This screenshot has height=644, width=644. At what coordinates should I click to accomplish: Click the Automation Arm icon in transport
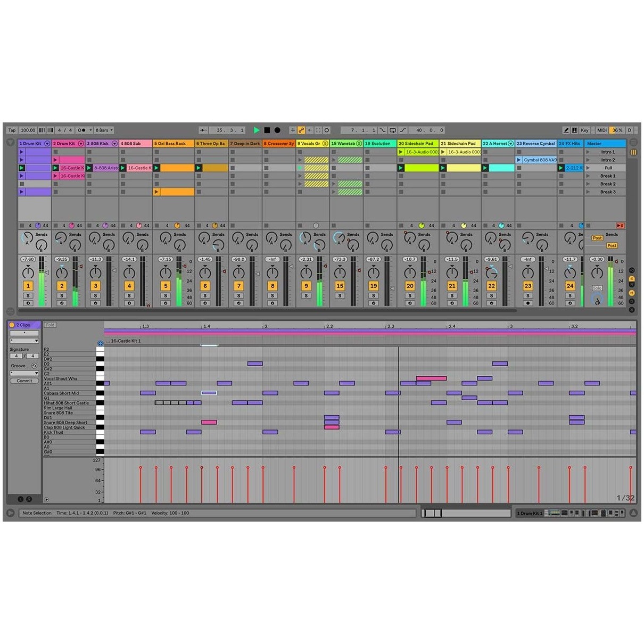click(x=301, y=130)
